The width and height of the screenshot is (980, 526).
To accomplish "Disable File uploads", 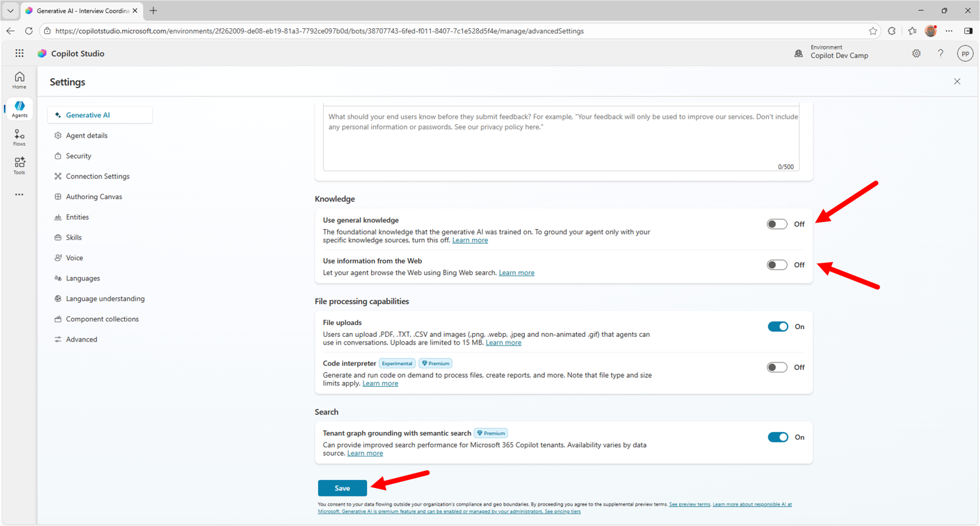I will click(778, 326).
